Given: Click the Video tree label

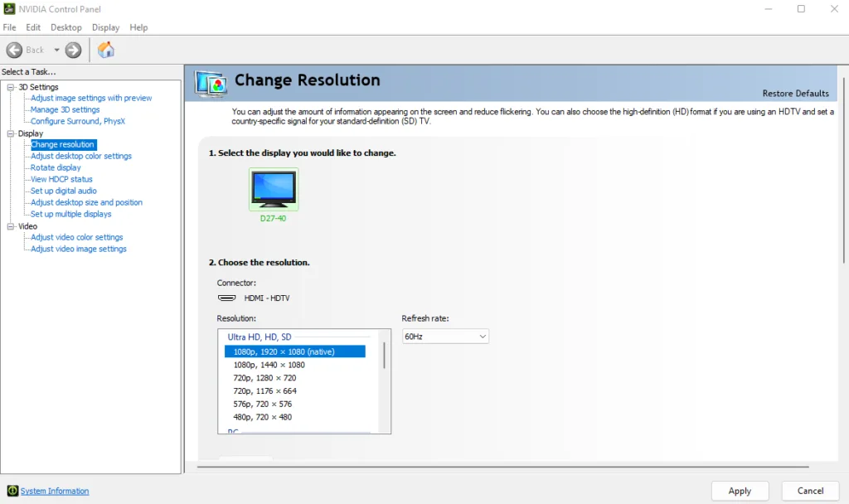Looking at the screenshot, I should (x=27, y=226).
